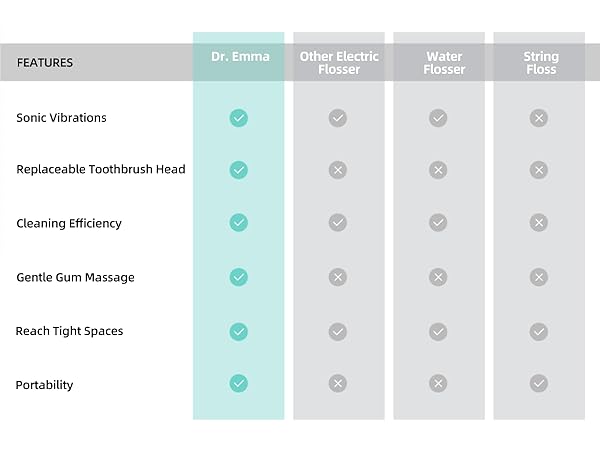Click Dr. Emma Cleaning Efficiency checkmark
The width and height of the screenshot is (600, 450).
pyautogui.click(x=238, y=223)
